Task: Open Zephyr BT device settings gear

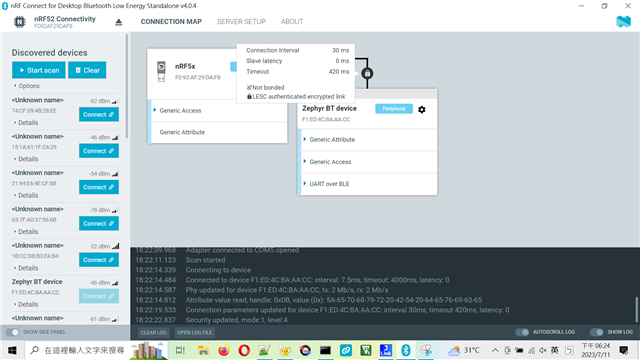Action: point(422,109)
